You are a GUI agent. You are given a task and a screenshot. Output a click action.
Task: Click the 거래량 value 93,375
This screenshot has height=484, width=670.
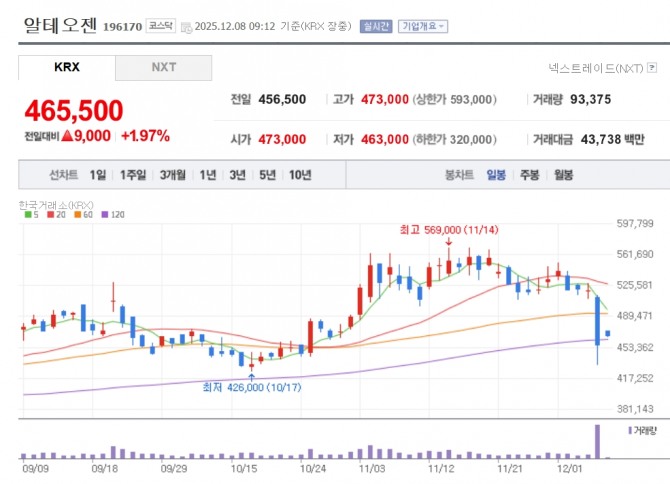(x=591, y=100)
